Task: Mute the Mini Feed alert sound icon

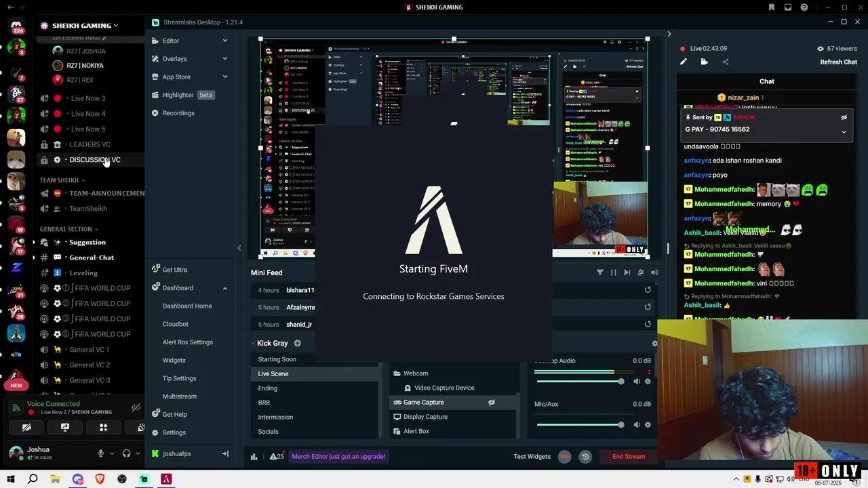Action: tap(654, 272)
